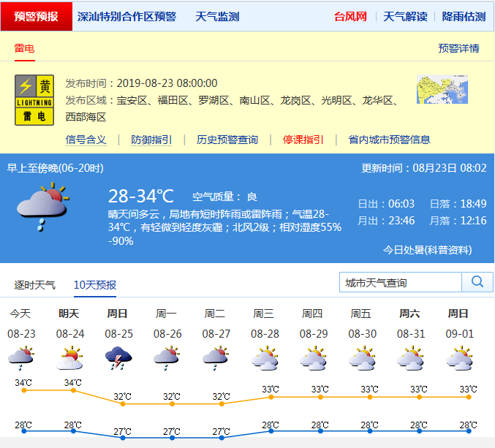Open the 深汕特别合作区预警 tab
The width and height of the screenshot is (495, 448).
[x=126, y=16]
